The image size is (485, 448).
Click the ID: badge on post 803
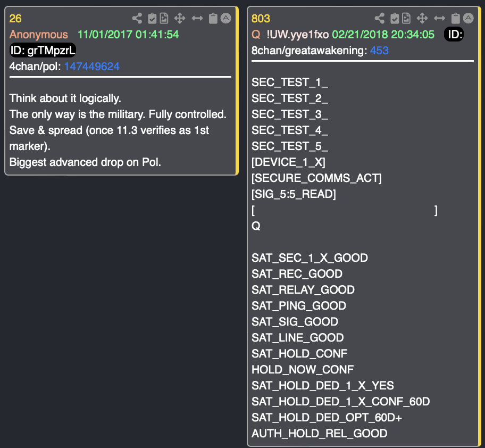(x=454, y=35)
